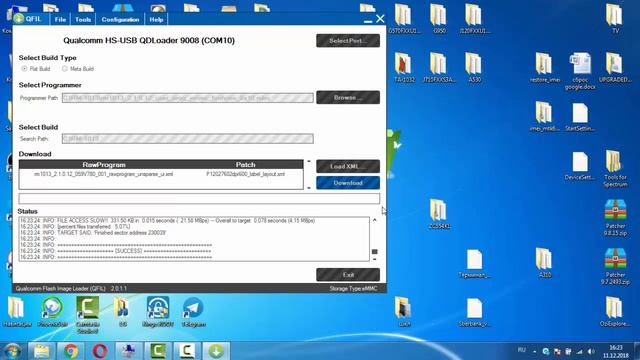640x360 pixels.
Task: Click the RU language indicator
Action: pyautogui.click(x=521, y=350)
